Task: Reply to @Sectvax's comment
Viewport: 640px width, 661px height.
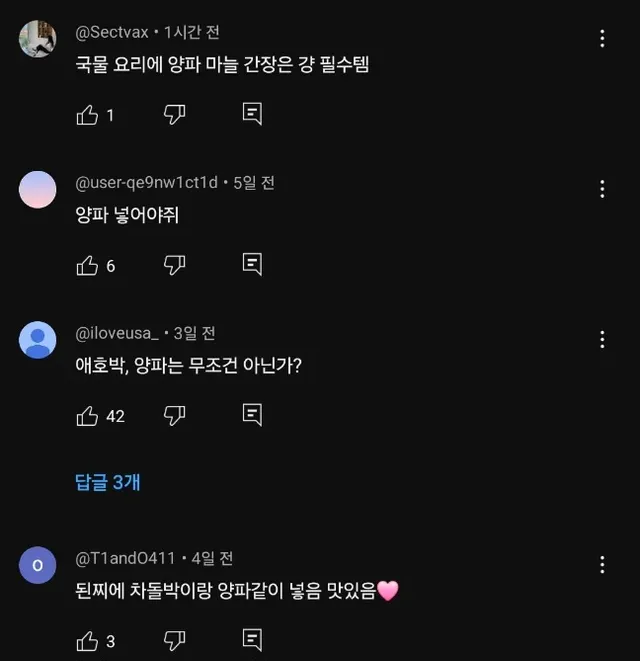Action: pyautogui.click(x=253, y=115)
